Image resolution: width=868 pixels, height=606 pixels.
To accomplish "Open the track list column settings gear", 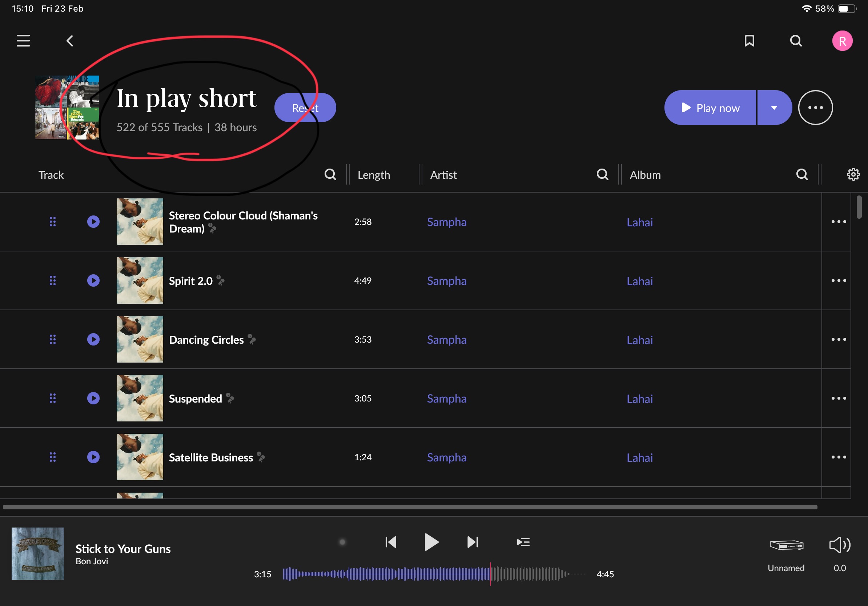I will click(853, 174).
